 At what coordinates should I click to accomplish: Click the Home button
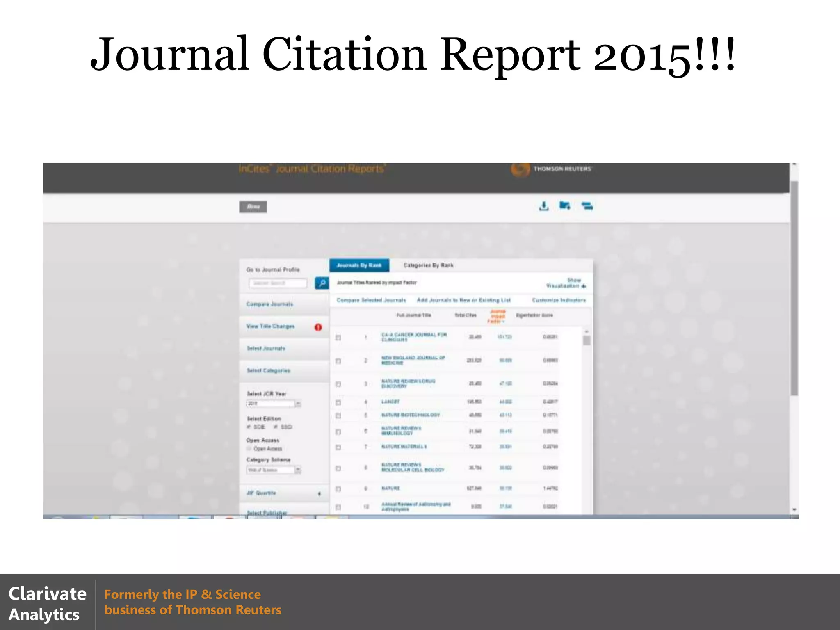point(253,207)
